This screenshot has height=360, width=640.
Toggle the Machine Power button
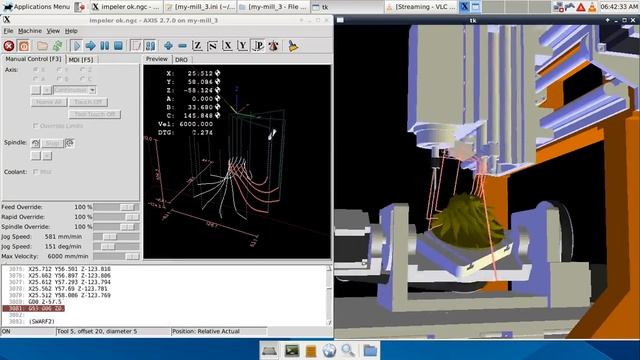(24, 46)
